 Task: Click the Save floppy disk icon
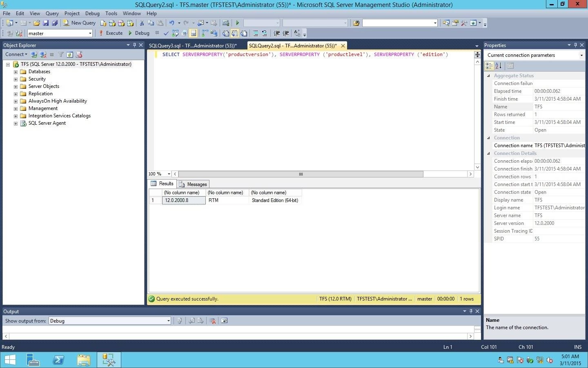click(46, 23)
